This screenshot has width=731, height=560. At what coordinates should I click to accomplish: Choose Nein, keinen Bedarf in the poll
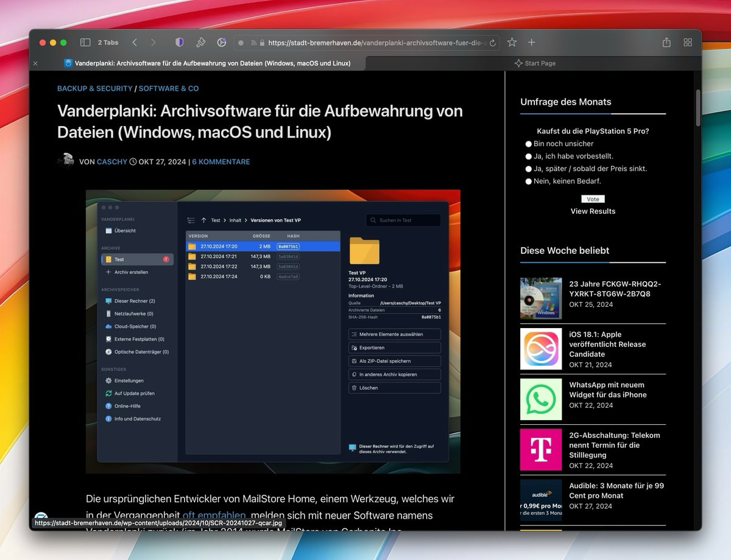[x=529, y=181]
